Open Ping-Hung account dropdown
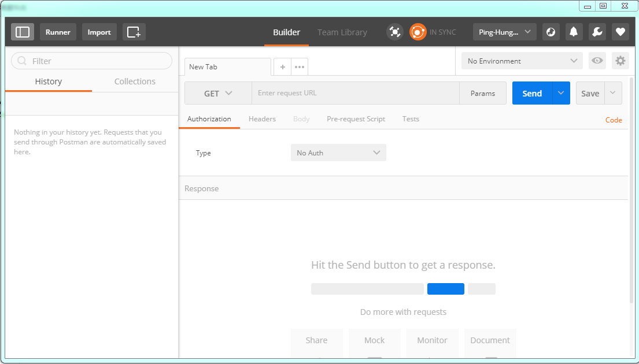Image resolution: width=639 pixels, height=364 pixels. 504,32
